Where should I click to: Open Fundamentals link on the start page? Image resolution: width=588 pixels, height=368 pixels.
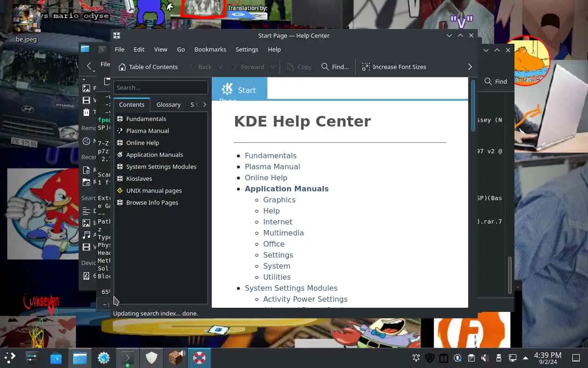271,155
